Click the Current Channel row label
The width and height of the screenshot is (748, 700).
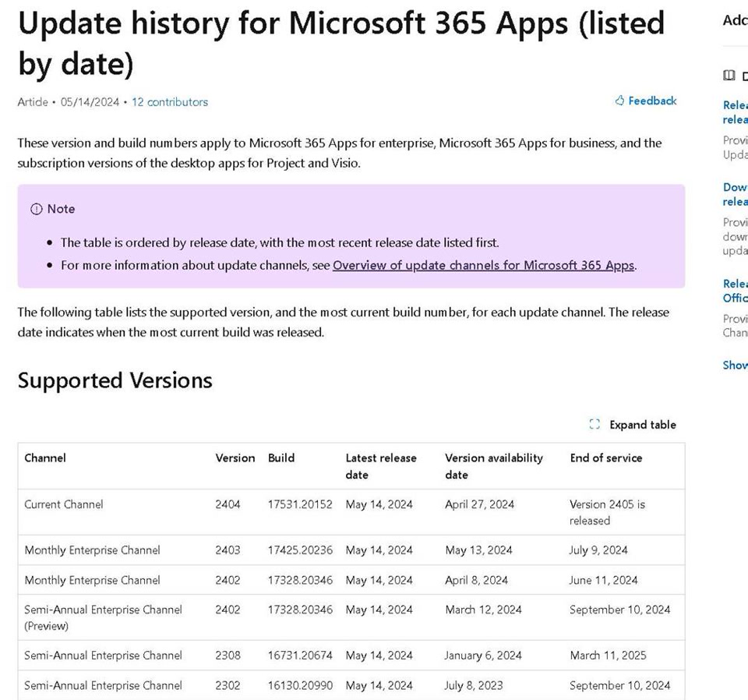click(63, 504)
